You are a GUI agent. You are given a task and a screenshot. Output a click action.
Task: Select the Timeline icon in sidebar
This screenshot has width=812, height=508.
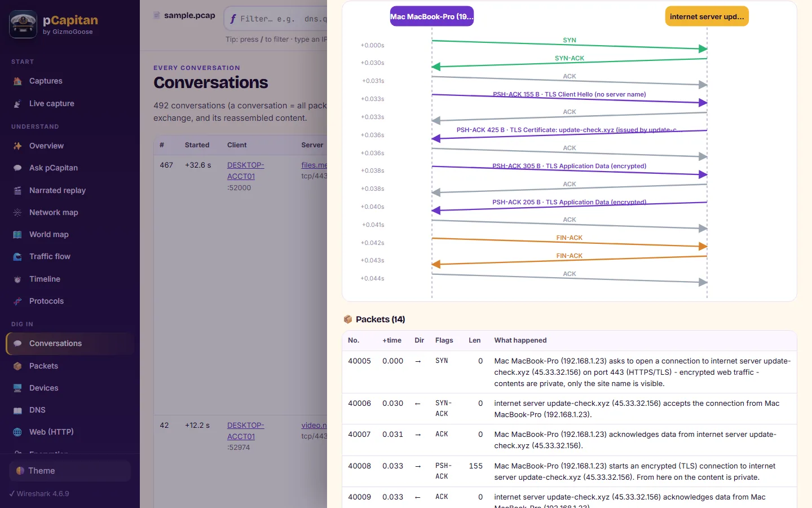point(17,279)
